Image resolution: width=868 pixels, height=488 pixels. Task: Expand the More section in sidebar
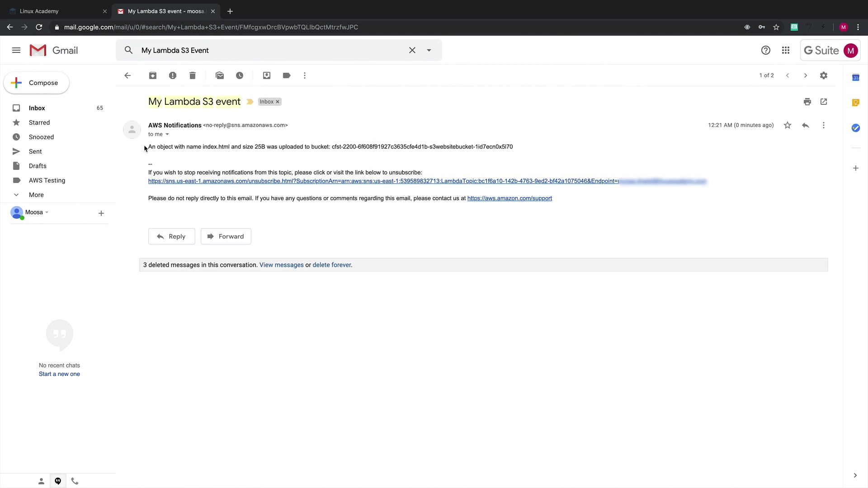(36, 195)
